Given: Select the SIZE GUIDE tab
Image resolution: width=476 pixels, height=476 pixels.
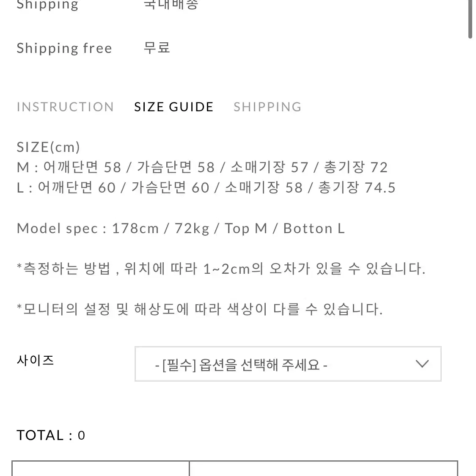Looking at the screenshot, I should point(174,107).
